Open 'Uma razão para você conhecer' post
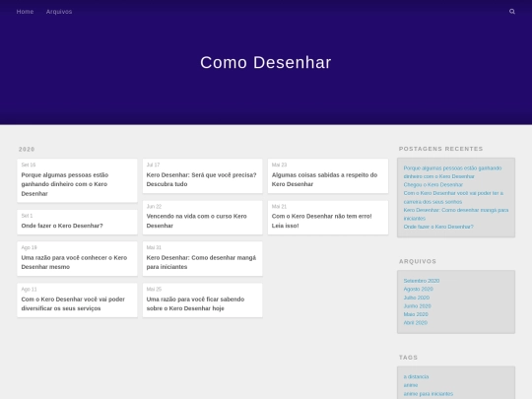 pos(78,258)
